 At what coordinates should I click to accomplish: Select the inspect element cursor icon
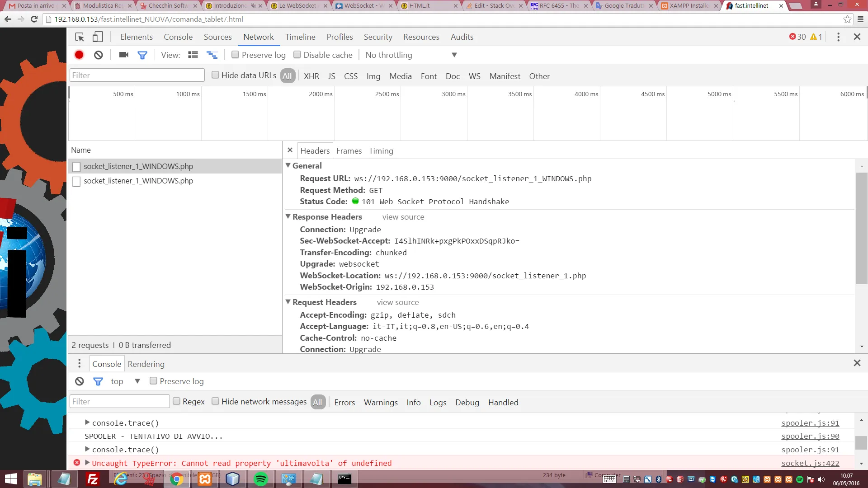[x=80, y=37]
